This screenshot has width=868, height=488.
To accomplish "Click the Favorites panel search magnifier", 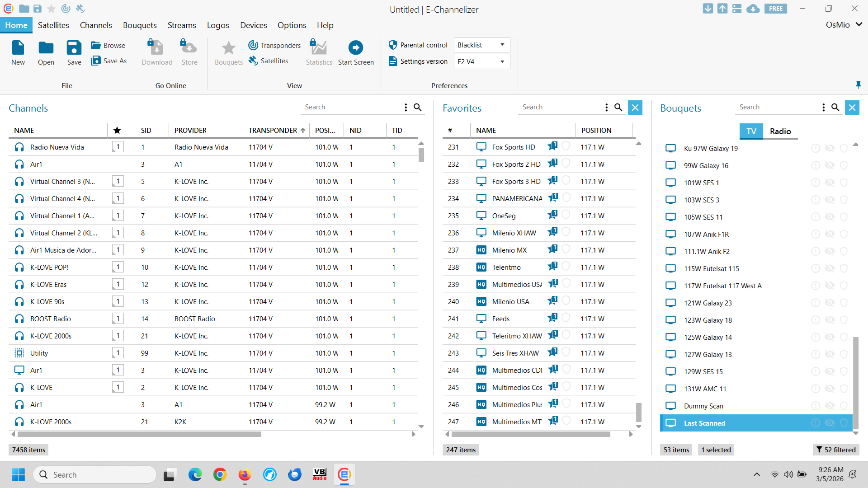I will point(618,107).
